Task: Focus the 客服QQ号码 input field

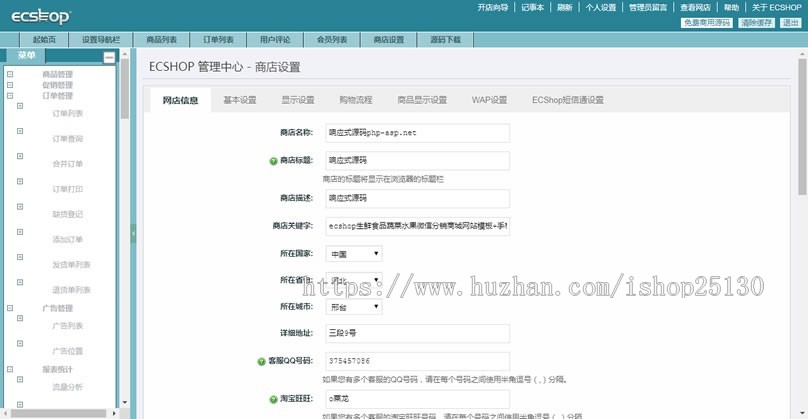Action: (417, 361)
